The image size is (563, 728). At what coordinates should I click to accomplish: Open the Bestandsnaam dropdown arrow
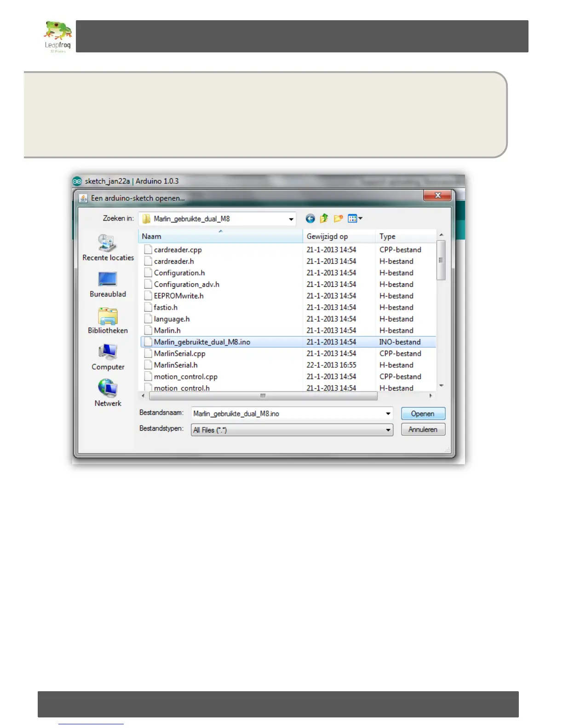388,414
